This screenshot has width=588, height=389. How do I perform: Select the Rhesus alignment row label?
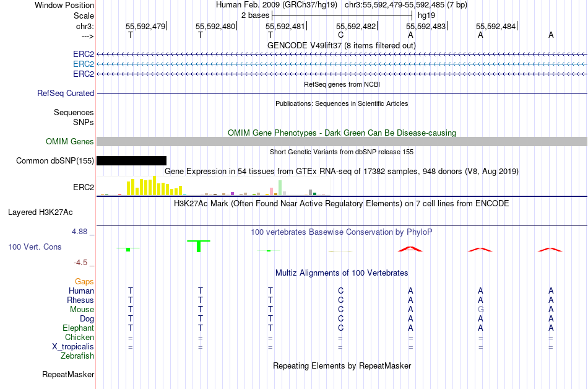tap(80, 300)
